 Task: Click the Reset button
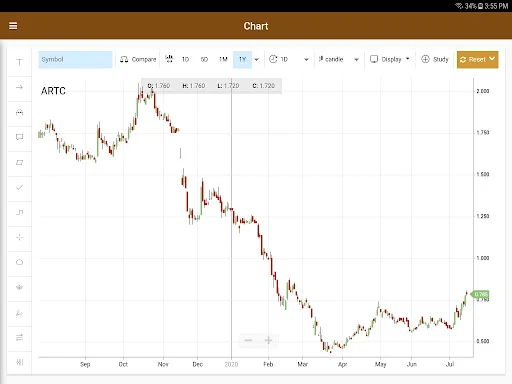(x=473, y=59)
